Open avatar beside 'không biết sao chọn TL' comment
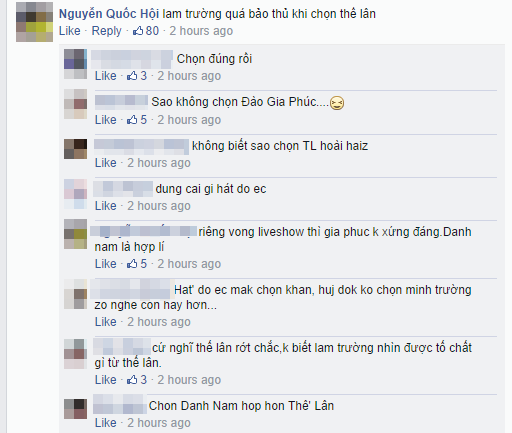The width and height of the screenshot is (512, 433). [76, 149]
